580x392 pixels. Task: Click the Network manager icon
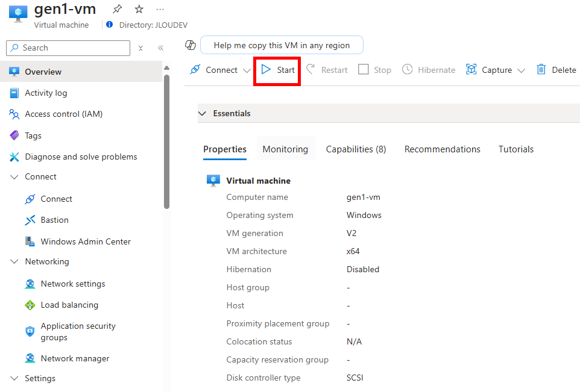tap(30, 358)
